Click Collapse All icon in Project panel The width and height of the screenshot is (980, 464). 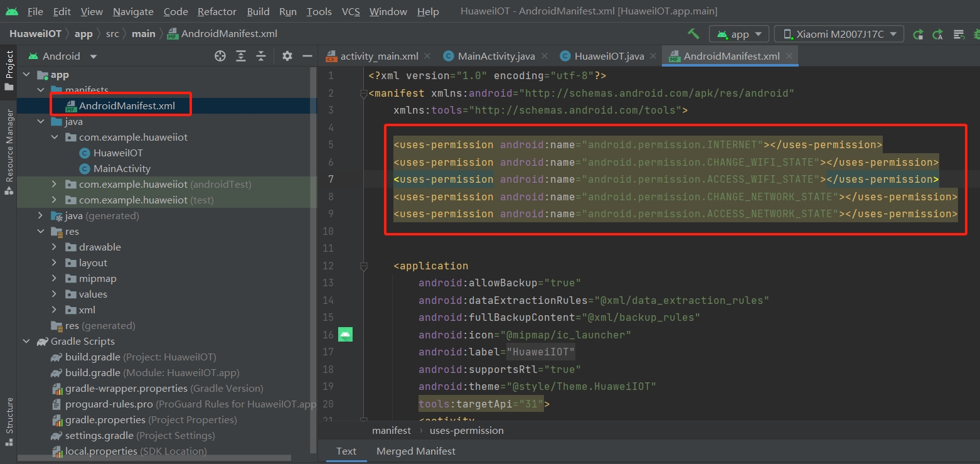pos(261,56)
